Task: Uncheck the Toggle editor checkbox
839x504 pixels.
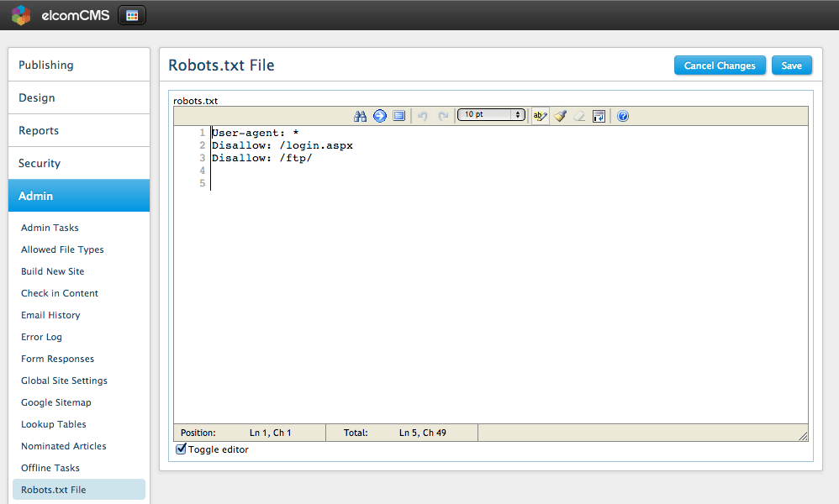Action: click(x=181, y=449)
